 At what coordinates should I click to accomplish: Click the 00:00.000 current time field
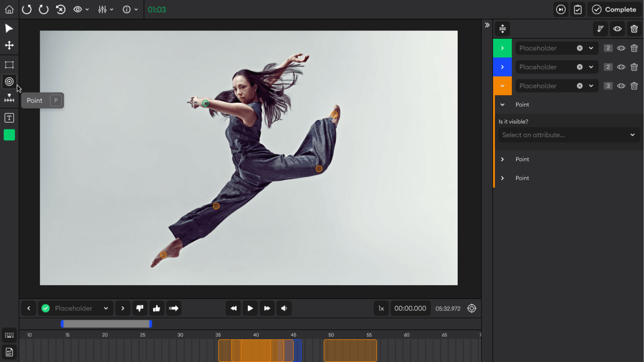click(410, 308)
